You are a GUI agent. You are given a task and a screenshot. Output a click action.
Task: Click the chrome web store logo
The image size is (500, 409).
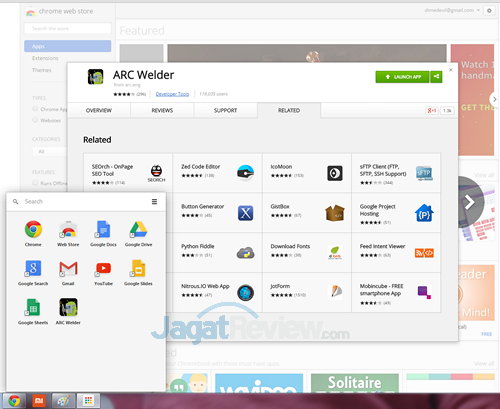(60, 12)
